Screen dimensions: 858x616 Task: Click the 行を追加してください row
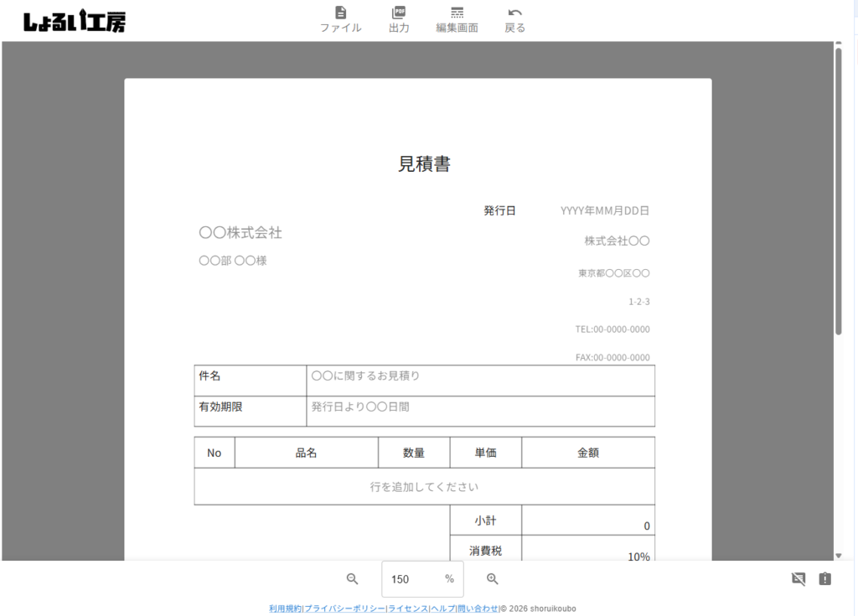tap(424, 486)
